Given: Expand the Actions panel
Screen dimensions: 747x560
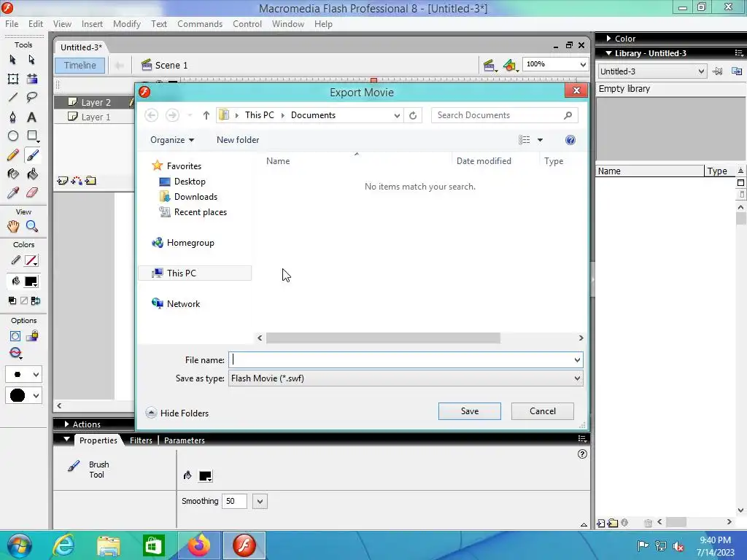Looking at the screenshot, I should [66, 424].
